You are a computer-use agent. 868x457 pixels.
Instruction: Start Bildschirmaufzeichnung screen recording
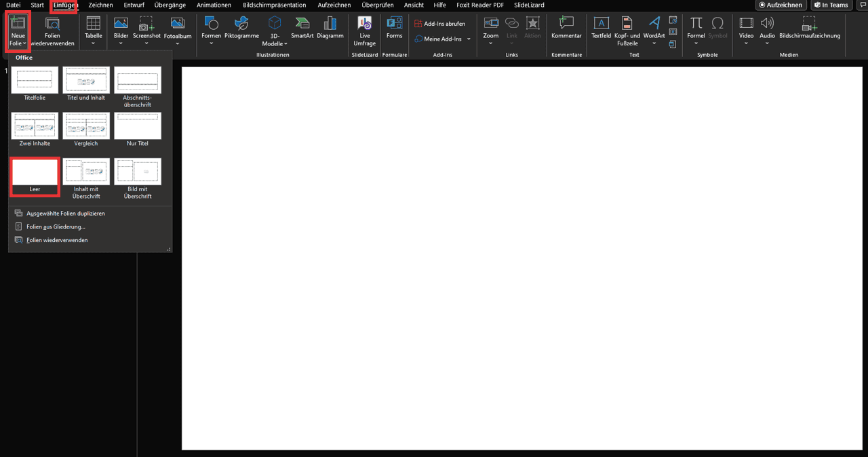click(809, 24)
